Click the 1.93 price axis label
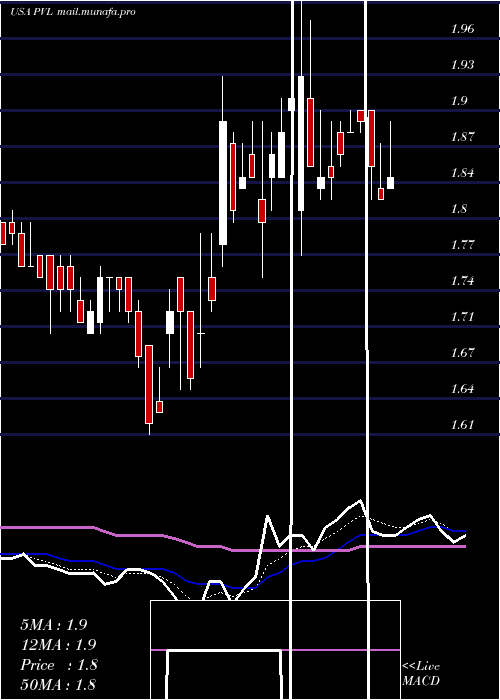This screenshot has width=500, height=700. pyautogui.click(x=462, y=65)
